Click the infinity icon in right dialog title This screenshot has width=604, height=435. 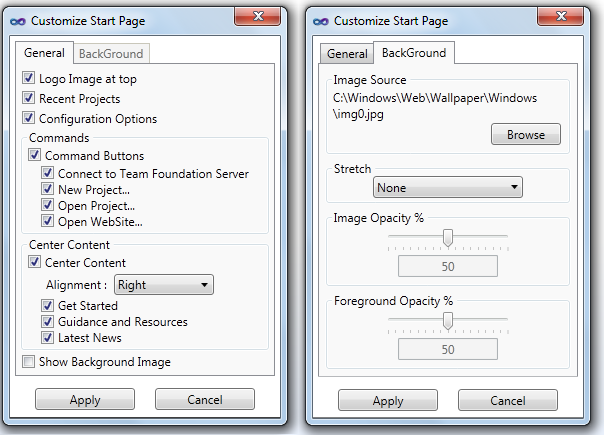click(321, 21)
